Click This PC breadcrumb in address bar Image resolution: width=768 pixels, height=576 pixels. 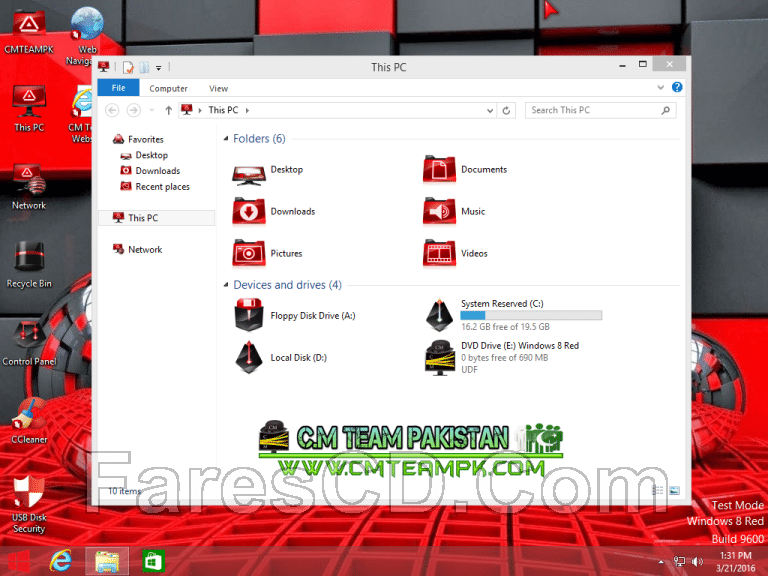pyautogui.click(x=223, y=110)
